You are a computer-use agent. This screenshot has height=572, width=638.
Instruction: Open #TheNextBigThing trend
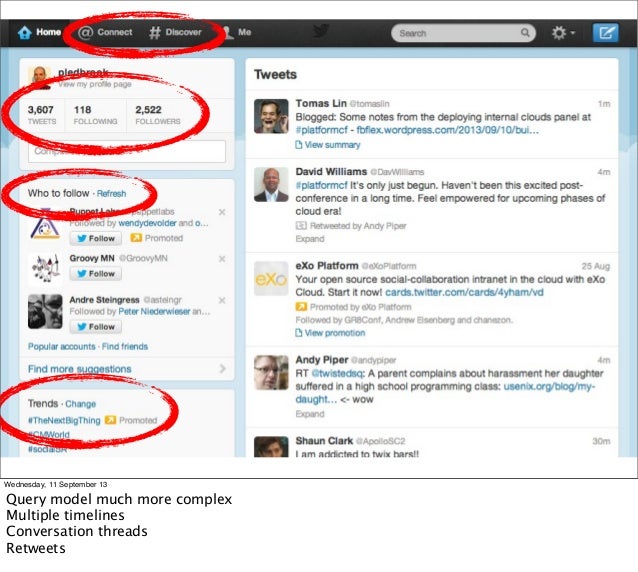coord(64,420)
